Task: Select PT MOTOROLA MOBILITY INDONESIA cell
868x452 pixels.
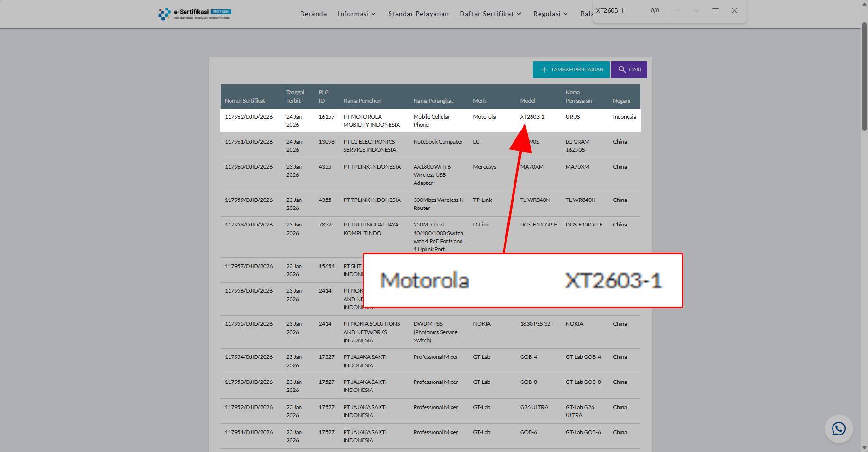Action: pos(372,121)
